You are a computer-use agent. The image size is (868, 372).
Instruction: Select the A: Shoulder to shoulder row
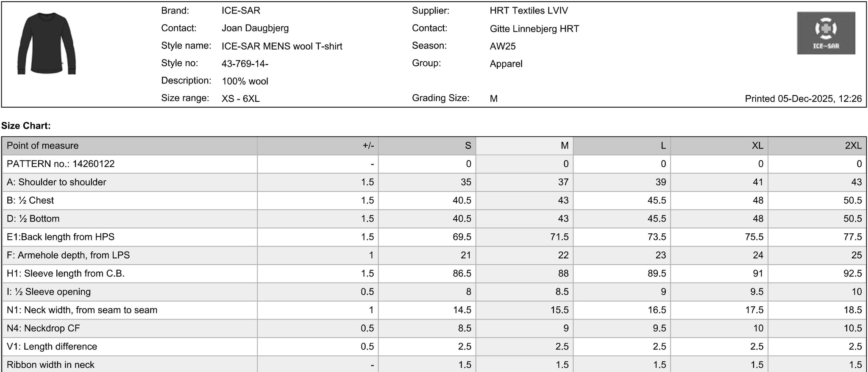434,182
